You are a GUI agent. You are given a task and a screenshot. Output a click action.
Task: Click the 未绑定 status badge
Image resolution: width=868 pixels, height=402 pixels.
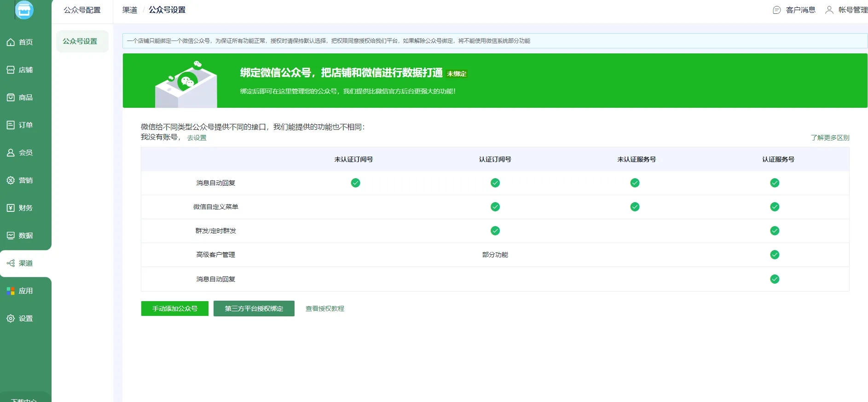pyautogui.click(x=457, y=74)
